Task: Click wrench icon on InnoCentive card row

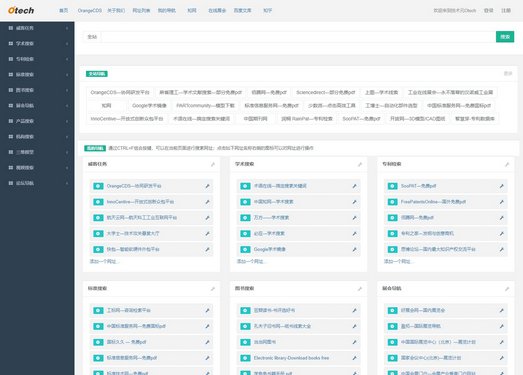Action: click(x=207, y=202)
